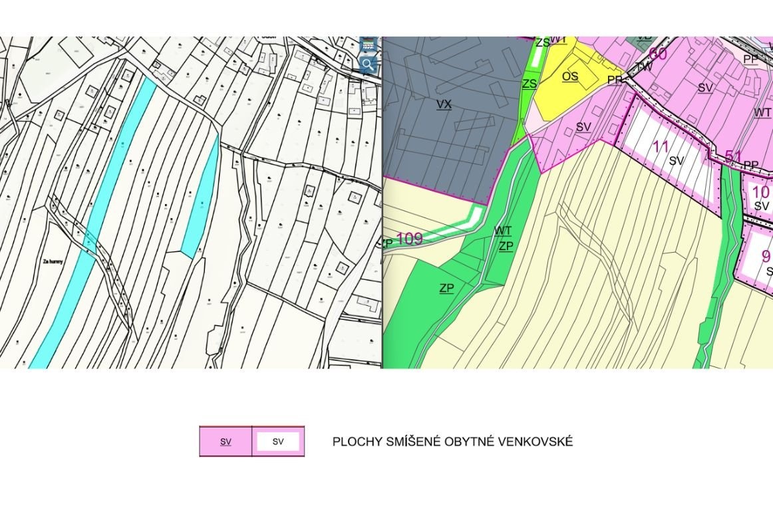The image size is (773, 532).
Task: Click the PR label near yellow zone
Action: click(x=615, y=80)
